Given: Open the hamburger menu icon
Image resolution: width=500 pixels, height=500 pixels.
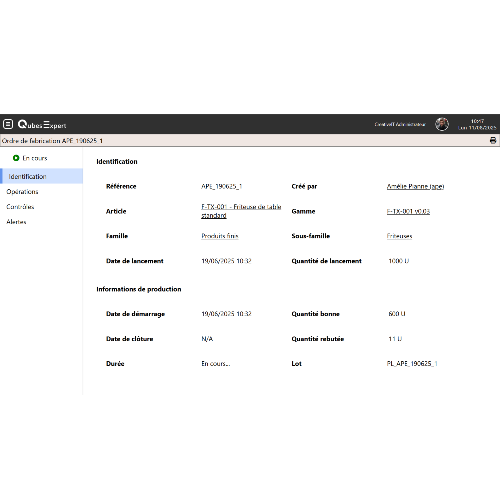Looking at the screenshot, I should click(8, 124).
